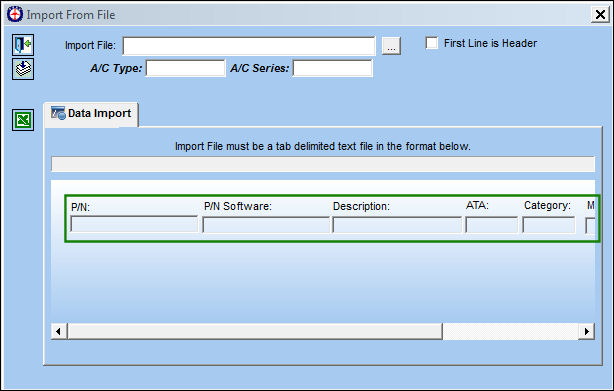Viewport: 614px width, 391px height.
Task: Click the ATA format field
Action: tap(491, 225)
